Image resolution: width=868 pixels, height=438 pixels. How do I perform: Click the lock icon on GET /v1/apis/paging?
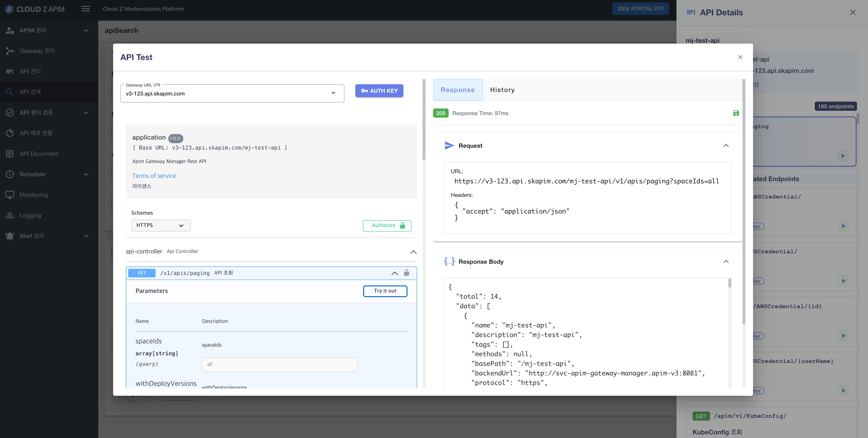[x=406, y=273]
